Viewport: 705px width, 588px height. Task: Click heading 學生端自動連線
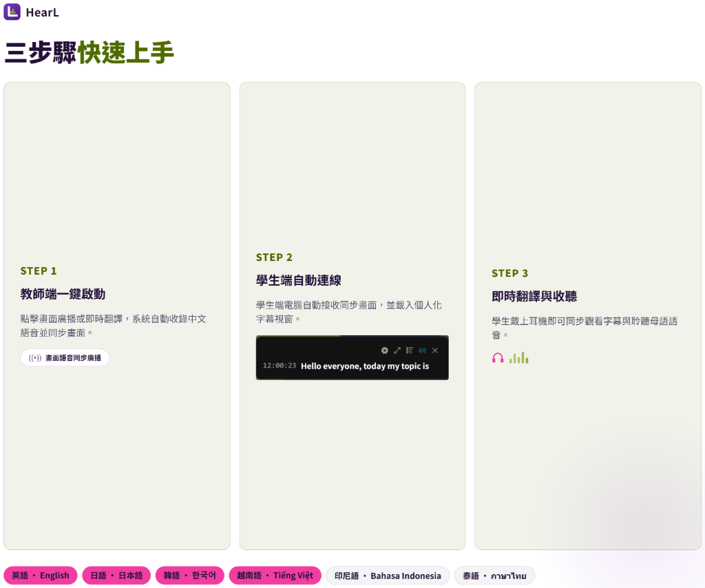click(x=299, y=280)
